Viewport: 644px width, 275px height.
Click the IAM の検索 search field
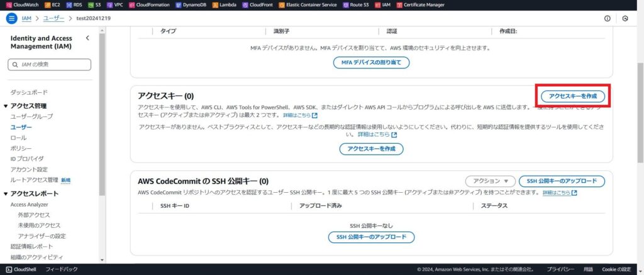(50, 64)
